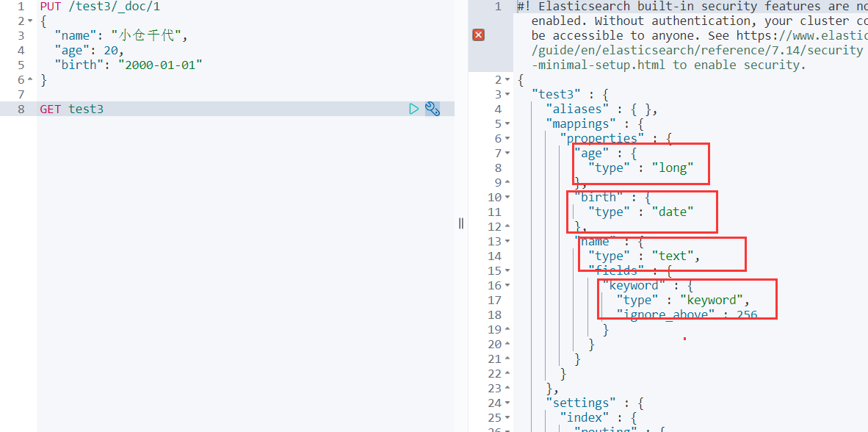The width and height of the screenshot is (868, 432).
Task: Click the fold arrow at response line 12
Action: (x=507, y=226)
